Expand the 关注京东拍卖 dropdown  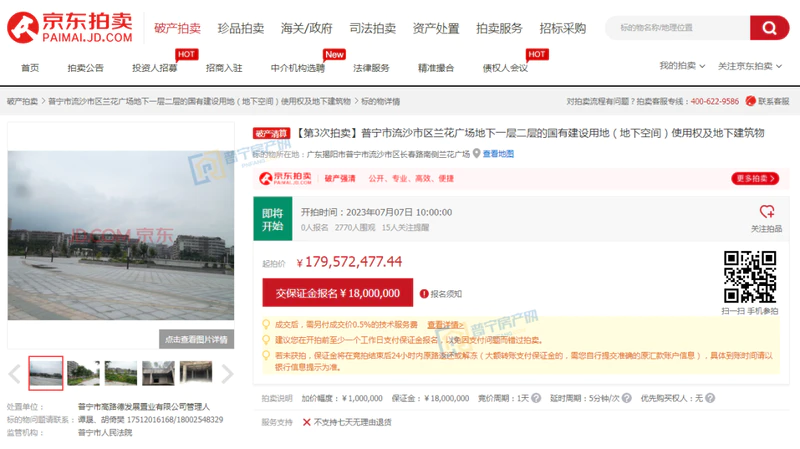point(750,66)
